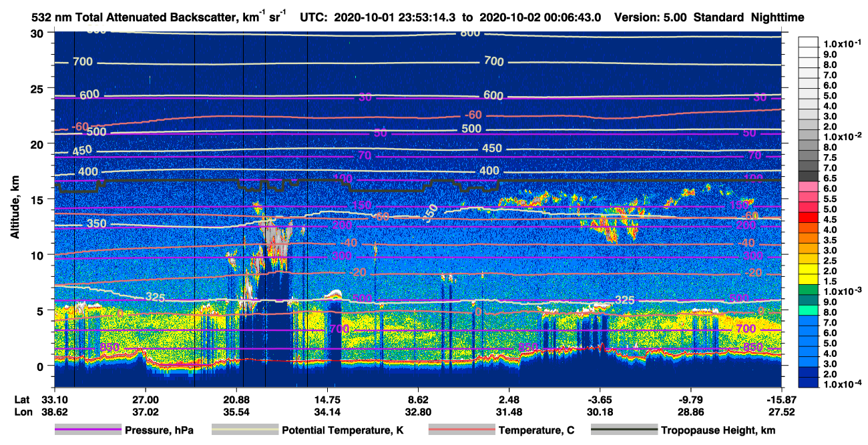Click longitude value 30.18
The image size is (868, 445).
pos(600,412)
